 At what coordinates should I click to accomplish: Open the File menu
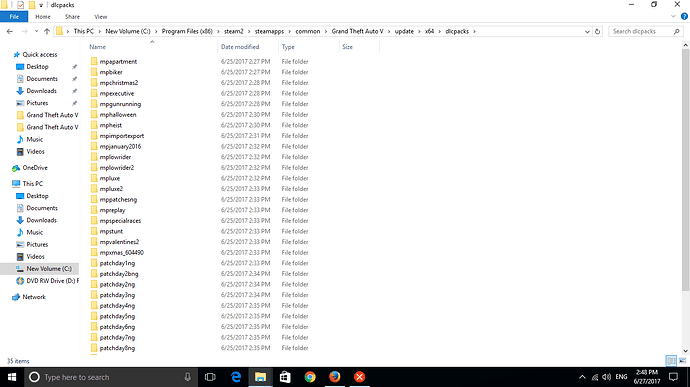(14, 17)
